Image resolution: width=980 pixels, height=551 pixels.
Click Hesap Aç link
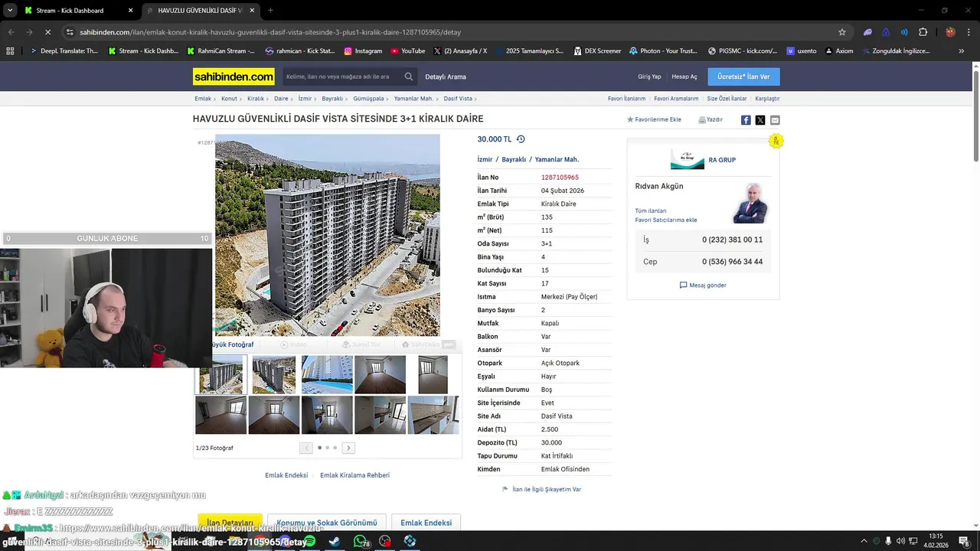coord(684,77)
